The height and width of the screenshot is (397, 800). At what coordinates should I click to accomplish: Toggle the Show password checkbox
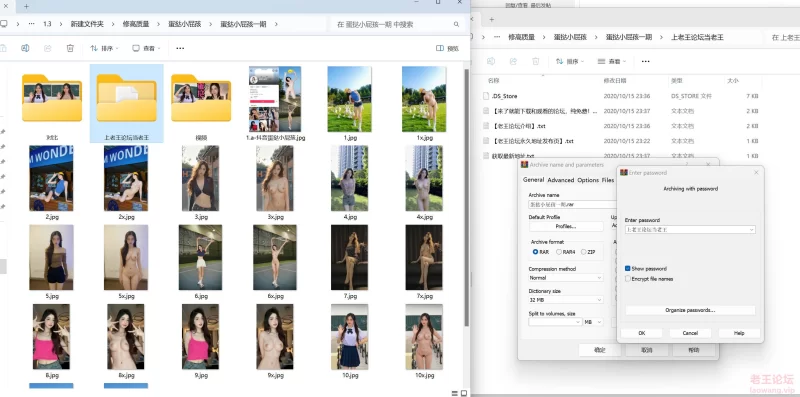point(628,268)
